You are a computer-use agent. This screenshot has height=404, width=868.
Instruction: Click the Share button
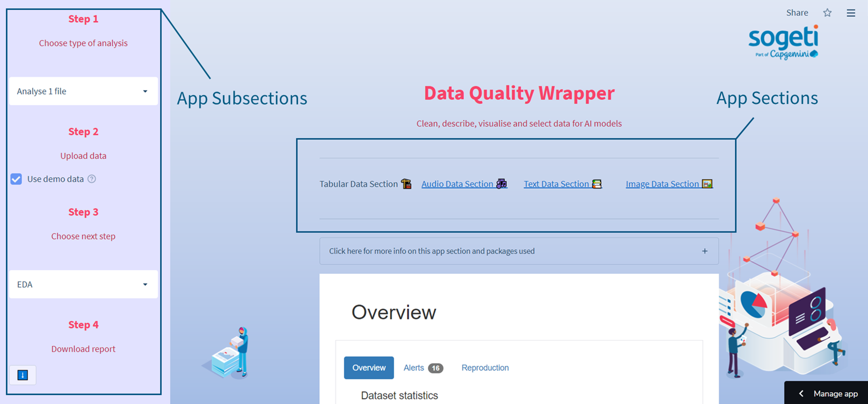(x=797, y=13)
